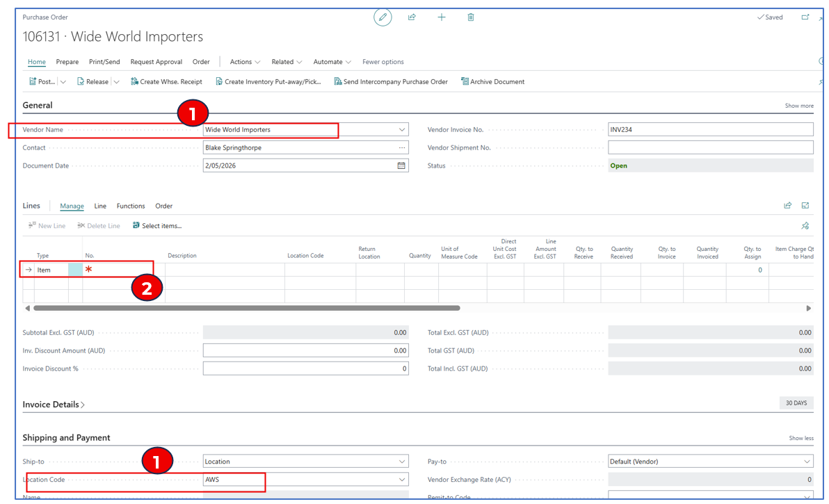
Task: Click the plus icon to create new
Action: 441,17
